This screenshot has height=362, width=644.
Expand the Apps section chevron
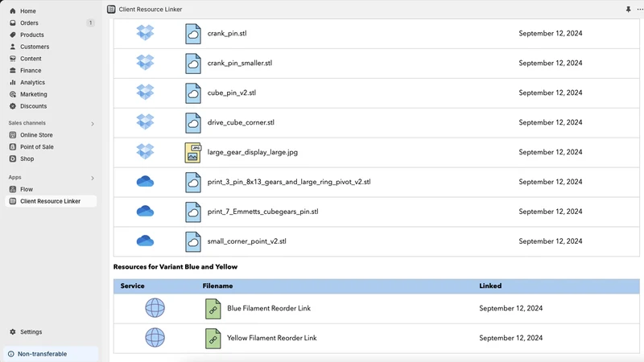coord(93,178)
